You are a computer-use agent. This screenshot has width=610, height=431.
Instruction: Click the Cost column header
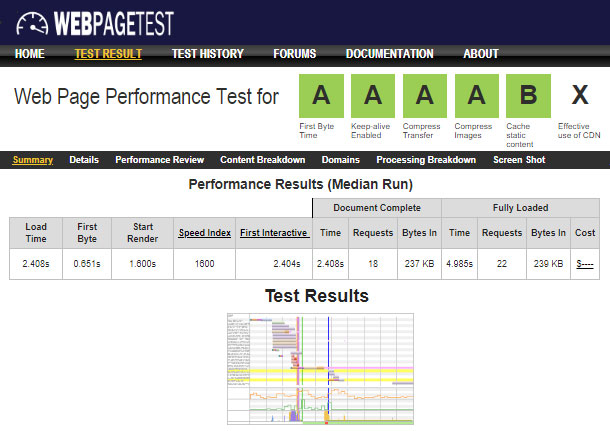(x=585, y=233)
